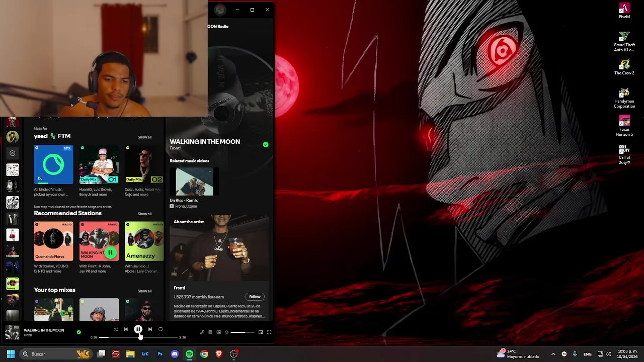The image size is (644, 362).
Task: Open Forza Horizon 5 desktop shortcut
Action: click(624, 126)
